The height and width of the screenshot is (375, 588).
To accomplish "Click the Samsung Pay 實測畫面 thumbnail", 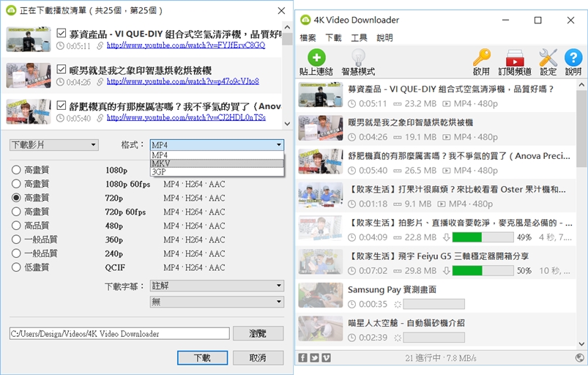I will [321, 295].
